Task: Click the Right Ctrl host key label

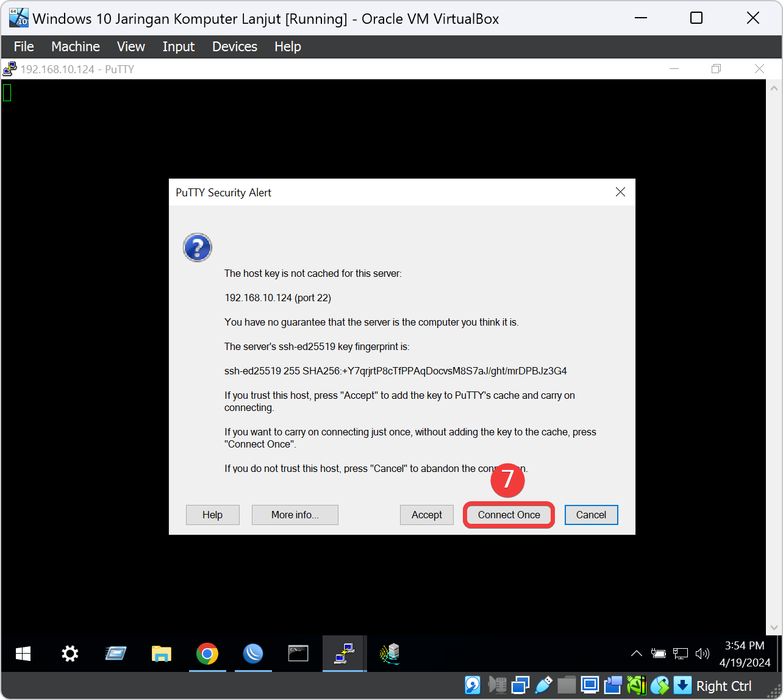Action: coord(724,686)
